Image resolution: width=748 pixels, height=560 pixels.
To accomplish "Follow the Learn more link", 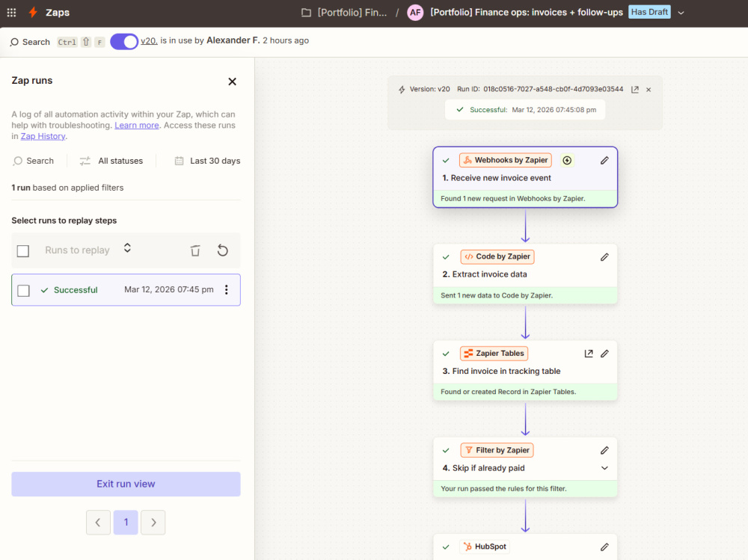I will [136, 126].
